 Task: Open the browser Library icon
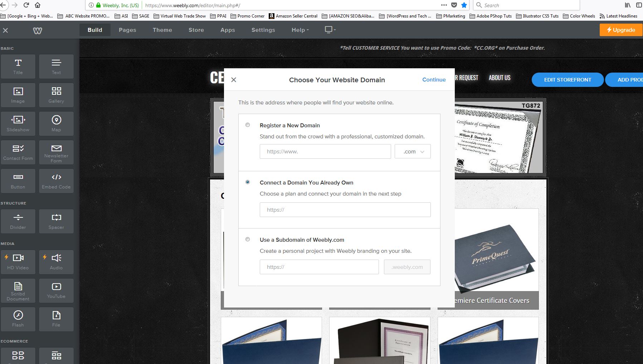point(628,5)
